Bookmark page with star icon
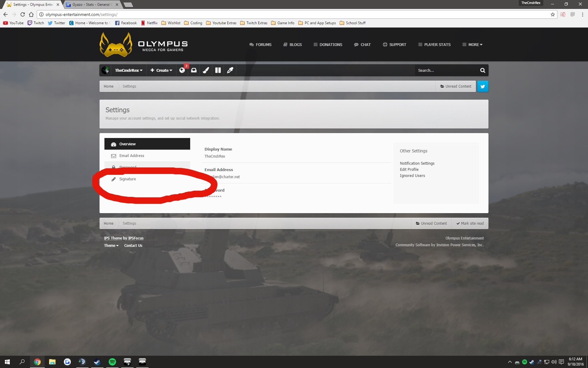Screen dimensions: 588x368 [553, 14]
